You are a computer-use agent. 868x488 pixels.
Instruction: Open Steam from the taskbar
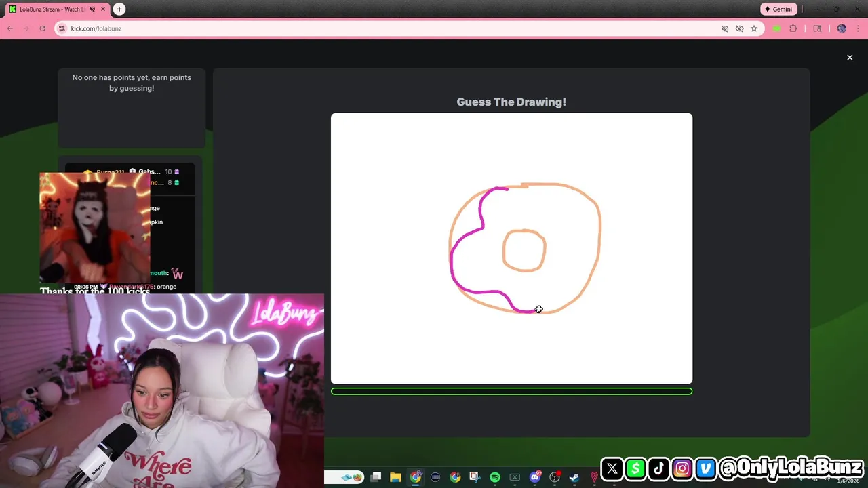pyautogui.click(x=574, y=477)
